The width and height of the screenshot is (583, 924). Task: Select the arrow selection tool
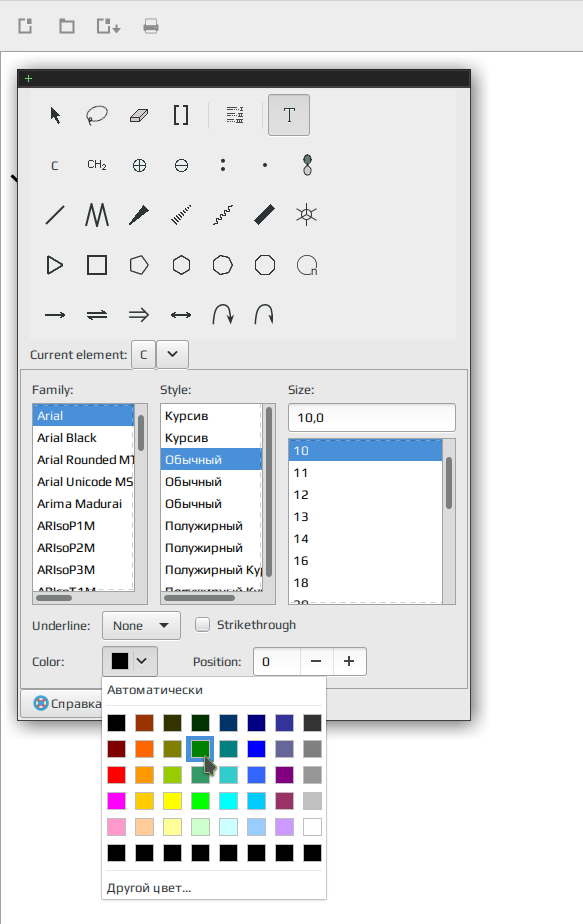(x=55, y=115)
